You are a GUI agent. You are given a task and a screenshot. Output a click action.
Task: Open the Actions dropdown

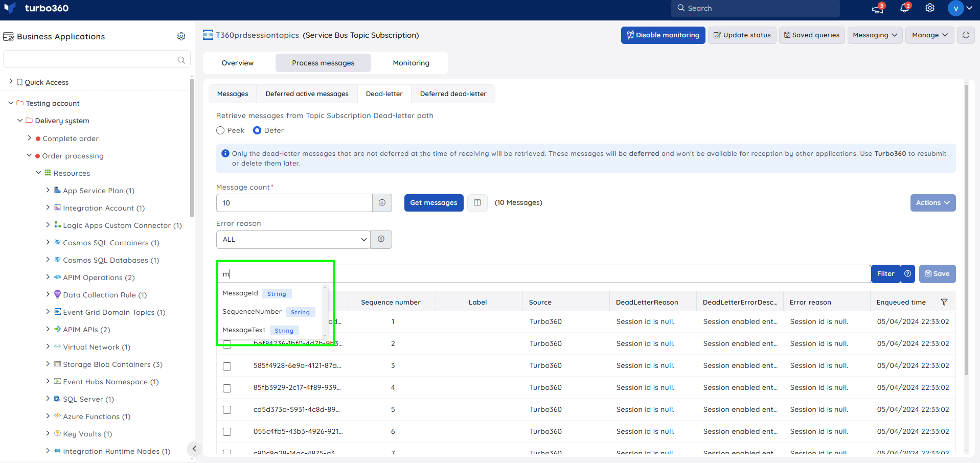pyautogui.click(x=932, y=203)
